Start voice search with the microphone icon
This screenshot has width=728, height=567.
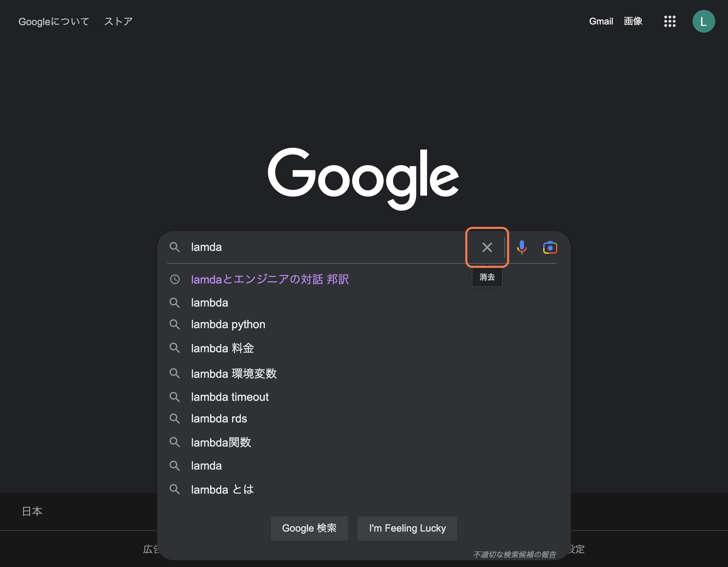pyautogui.click(x=522, y=247)
